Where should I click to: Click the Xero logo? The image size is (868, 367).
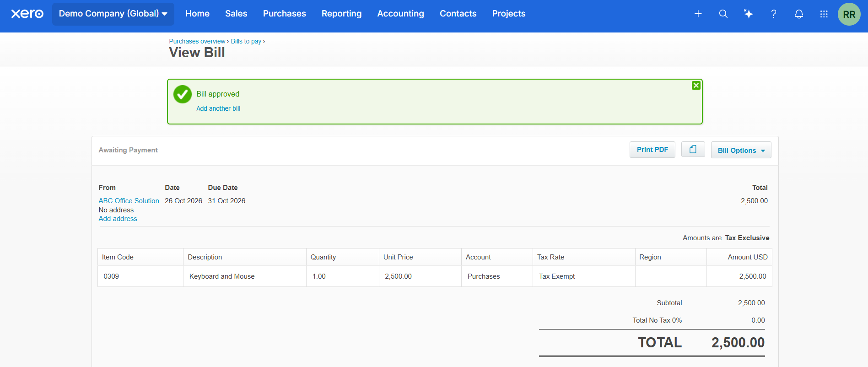coord(27,14)
